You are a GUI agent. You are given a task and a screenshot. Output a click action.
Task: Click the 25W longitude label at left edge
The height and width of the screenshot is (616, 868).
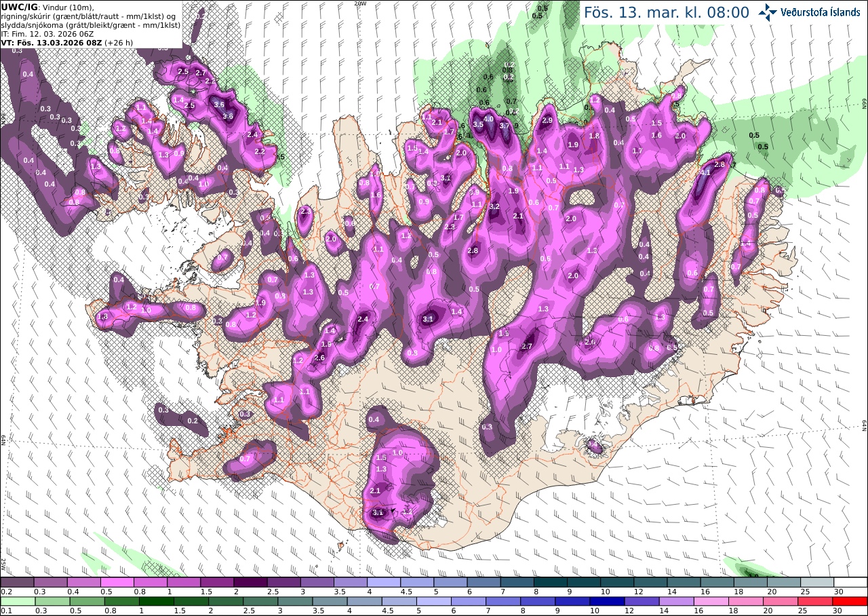3,564
